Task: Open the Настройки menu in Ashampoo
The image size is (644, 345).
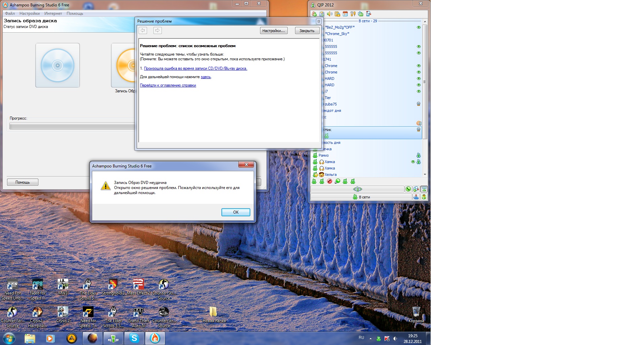Action: pos(30,13)
